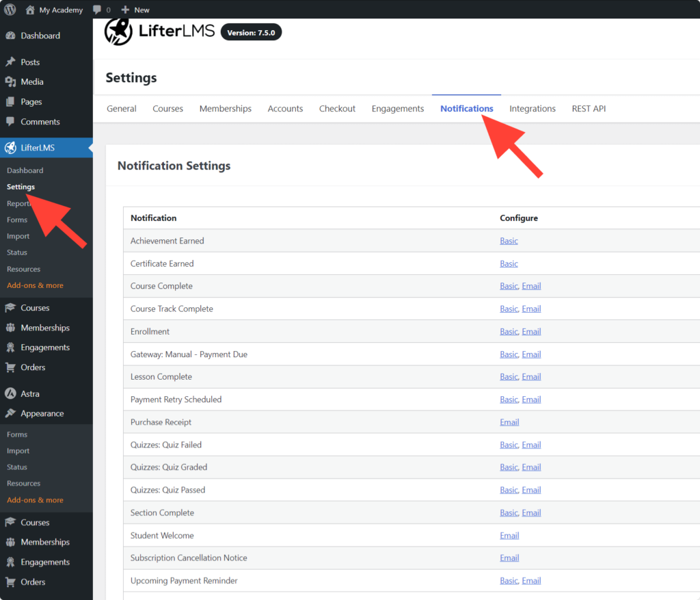Viewport: 700px width, 600px height.
Task: Click the Comments speech-bubble icon
Action: point(11,121)
